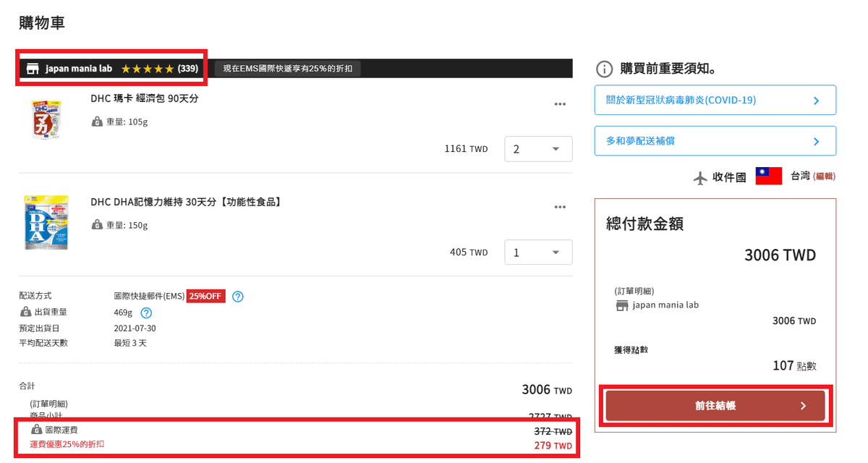The height and width of the screenshot is (463, 868).
Task: Click the DHC DHA product thumbnail
Action: (46, 223)
